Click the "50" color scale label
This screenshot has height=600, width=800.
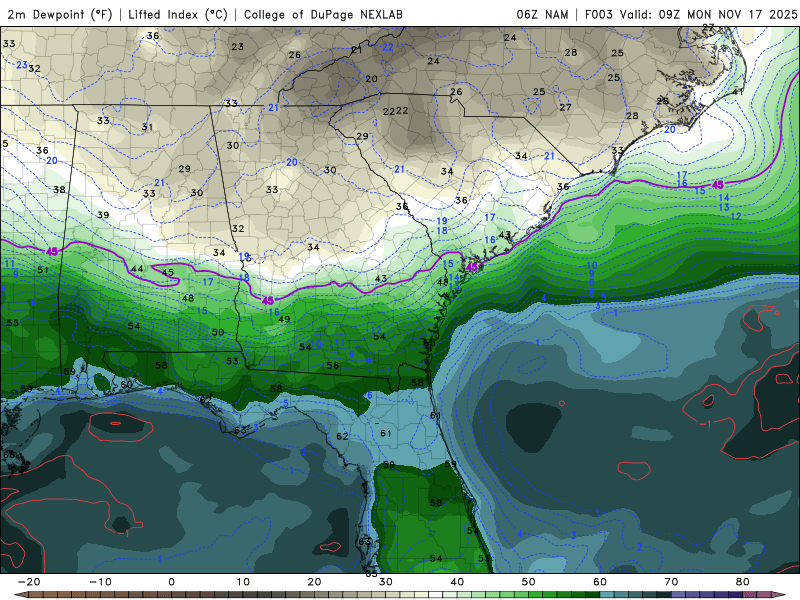tap(529, 582)
